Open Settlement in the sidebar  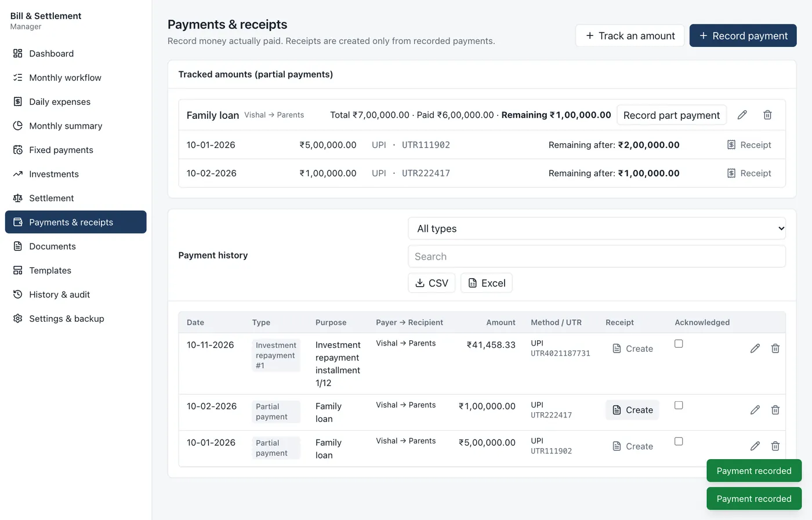click(75, 198)
